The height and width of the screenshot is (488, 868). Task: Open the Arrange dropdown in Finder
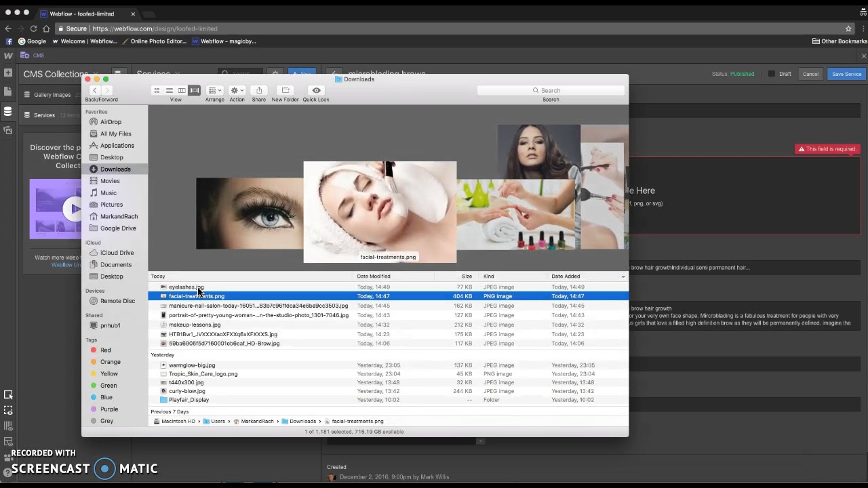[x=214, y=90]
